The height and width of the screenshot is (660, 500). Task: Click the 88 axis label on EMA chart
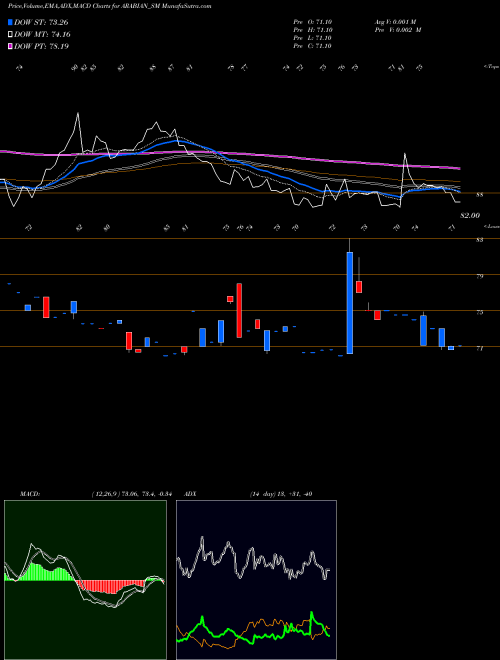[479, 195]
